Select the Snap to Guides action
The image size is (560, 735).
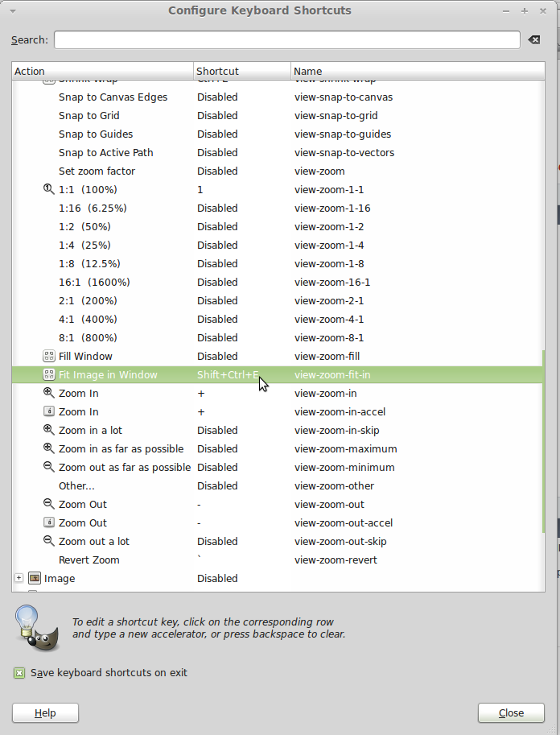coord(278,134)
